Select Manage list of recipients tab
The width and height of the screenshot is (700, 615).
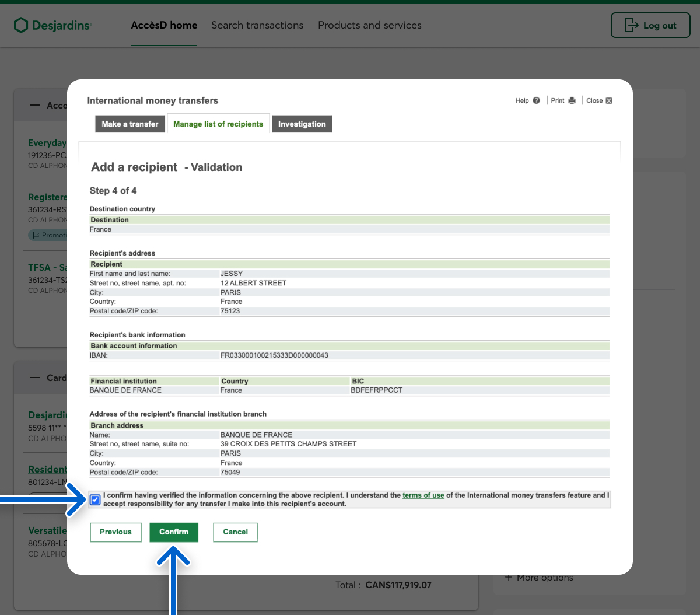click(x=218, y=124)
